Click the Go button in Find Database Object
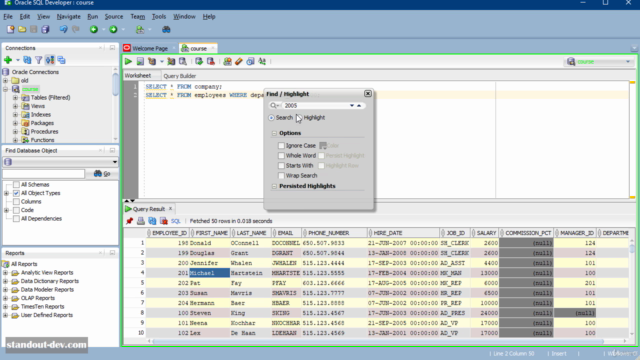The height and width of the screenshot is (360, 640). pyautogui.click(x=102, y=174)
